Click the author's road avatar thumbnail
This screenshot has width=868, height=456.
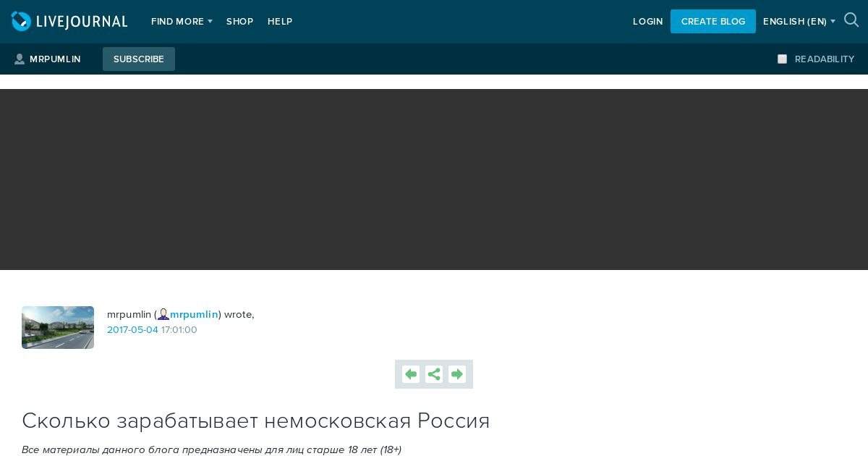click(58, 327)
